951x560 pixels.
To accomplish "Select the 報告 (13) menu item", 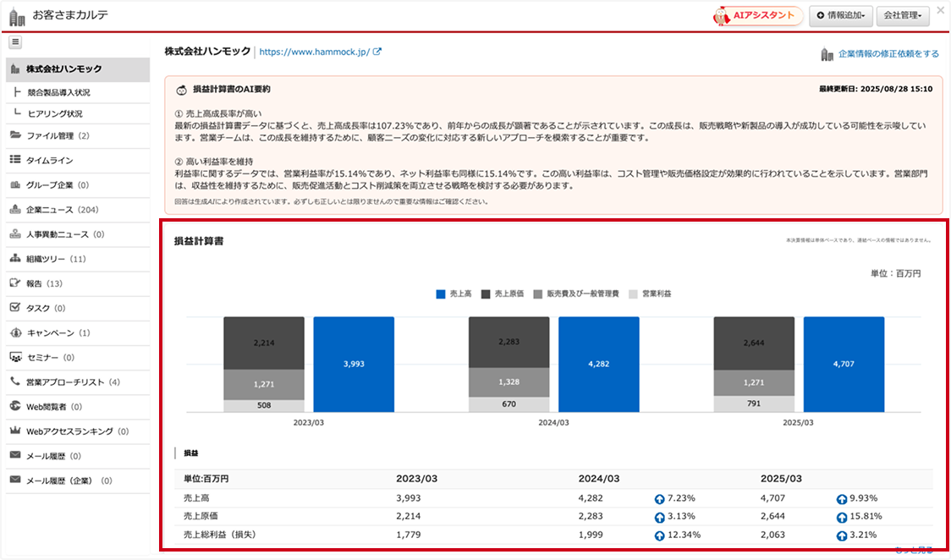I will click(x=44, y=283).
